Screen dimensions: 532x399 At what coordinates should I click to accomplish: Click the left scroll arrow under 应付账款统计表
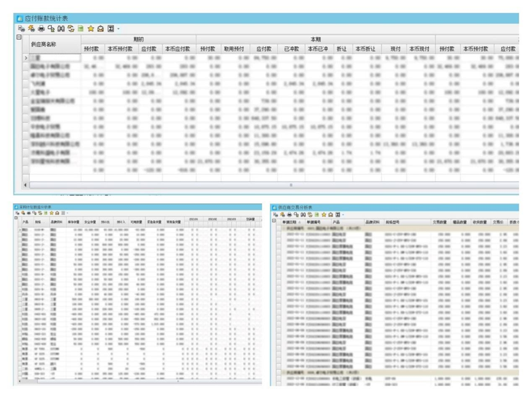click(26, 184)
